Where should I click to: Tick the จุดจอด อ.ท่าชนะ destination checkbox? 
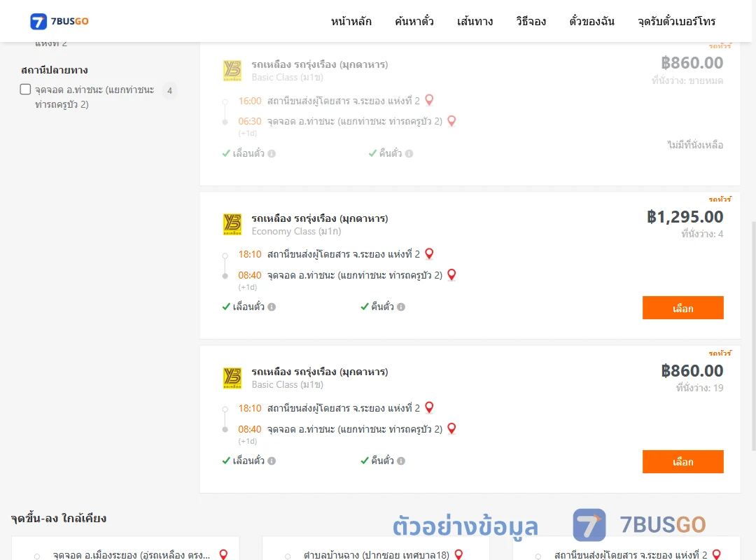26,89
